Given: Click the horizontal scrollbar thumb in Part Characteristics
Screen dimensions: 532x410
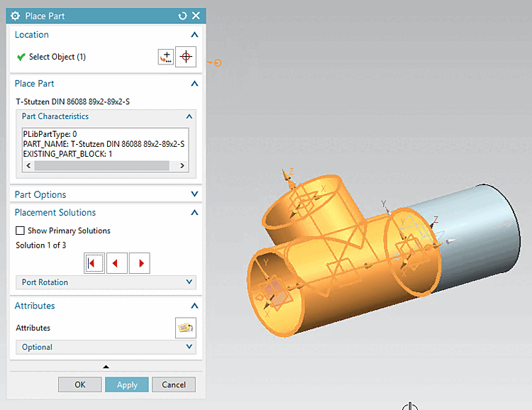Looking at the screenshot, I should [x=101, y=165].
